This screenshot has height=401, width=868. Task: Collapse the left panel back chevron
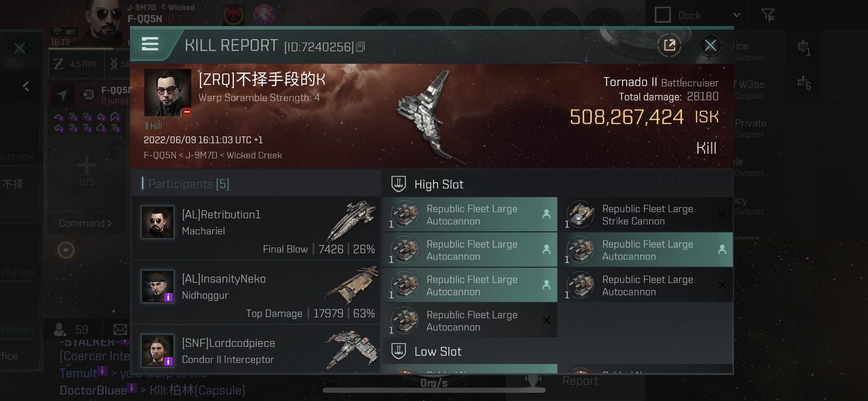click(x=26, y=86)
